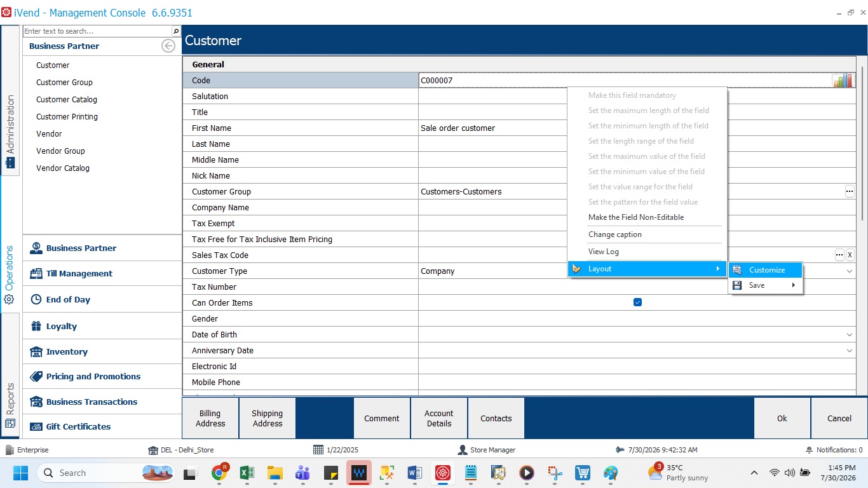This screenshot has width=868, height=488.
Task: Open Notifications in the status bar
Action: (834, 450)
